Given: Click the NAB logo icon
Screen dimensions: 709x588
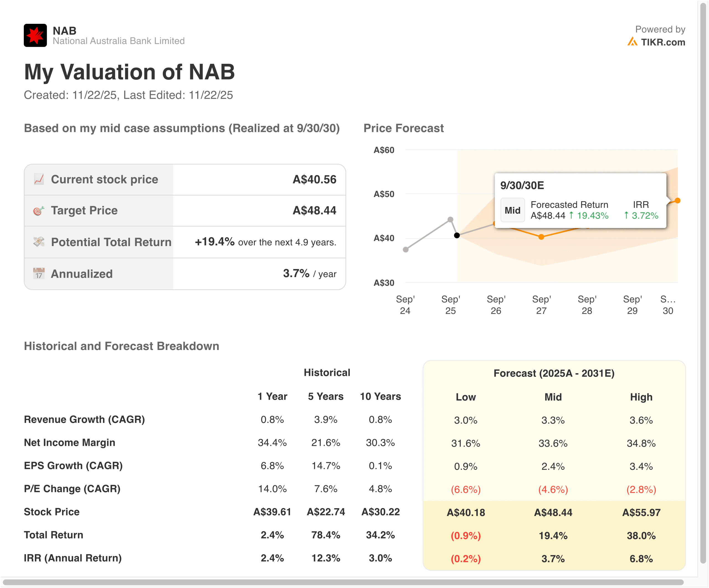Looking at the screenshot, I should 35,35.
